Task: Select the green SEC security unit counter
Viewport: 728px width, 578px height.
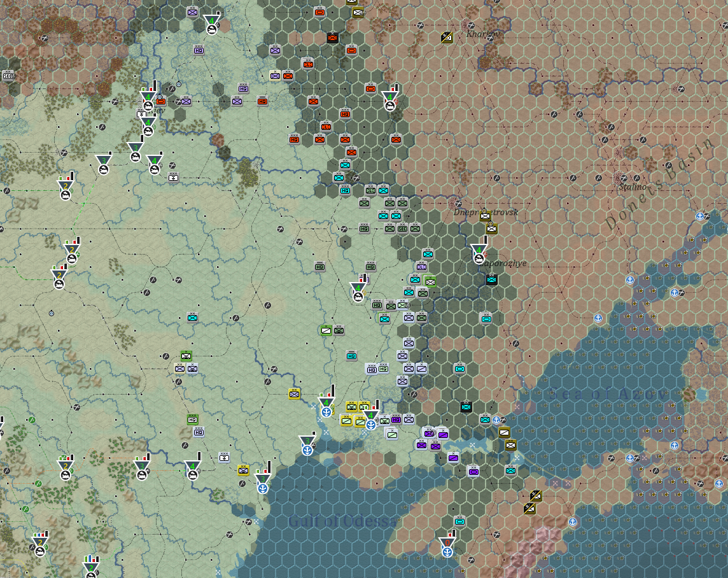Action: tap(403, 228)
